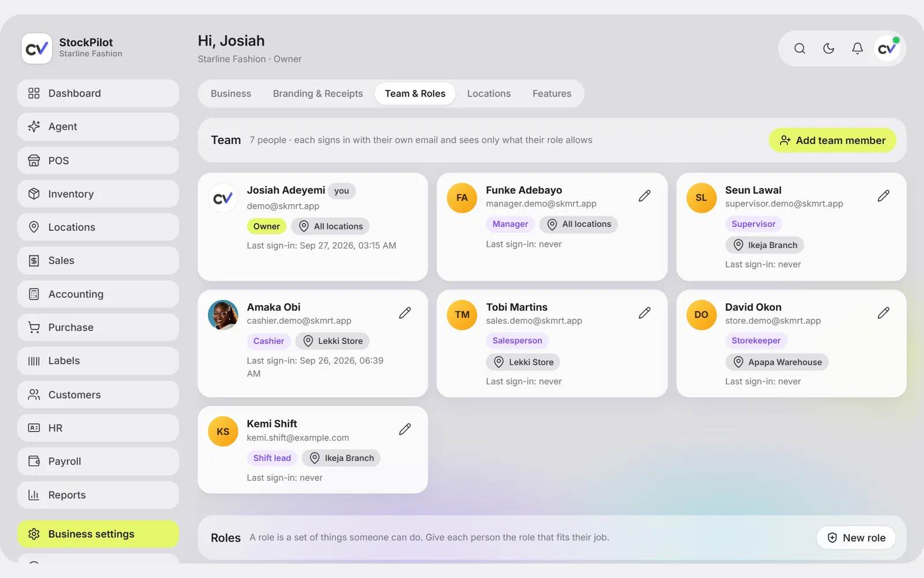924x578 pixels.
Task: Open Branding & Receipts tab
Action: point(318,94)
